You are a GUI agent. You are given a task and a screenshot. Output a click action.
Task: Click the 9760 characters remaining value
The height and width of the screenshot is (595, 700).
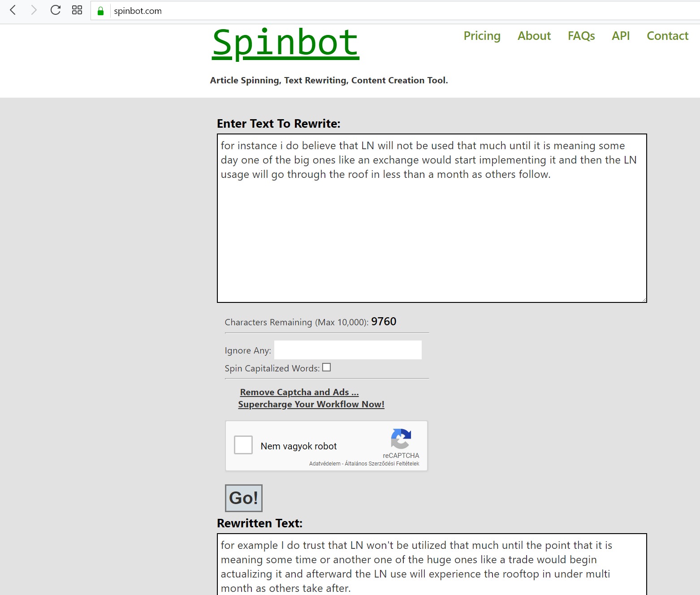click(384, 322)
